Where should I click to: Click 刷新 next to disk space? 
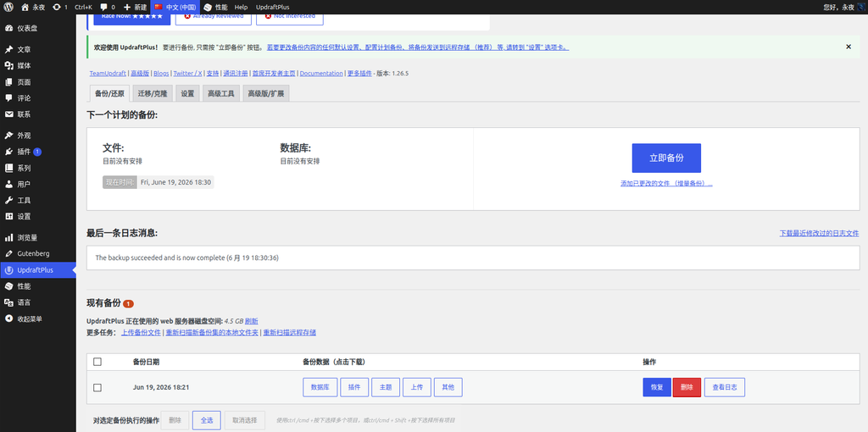(251, 321)
